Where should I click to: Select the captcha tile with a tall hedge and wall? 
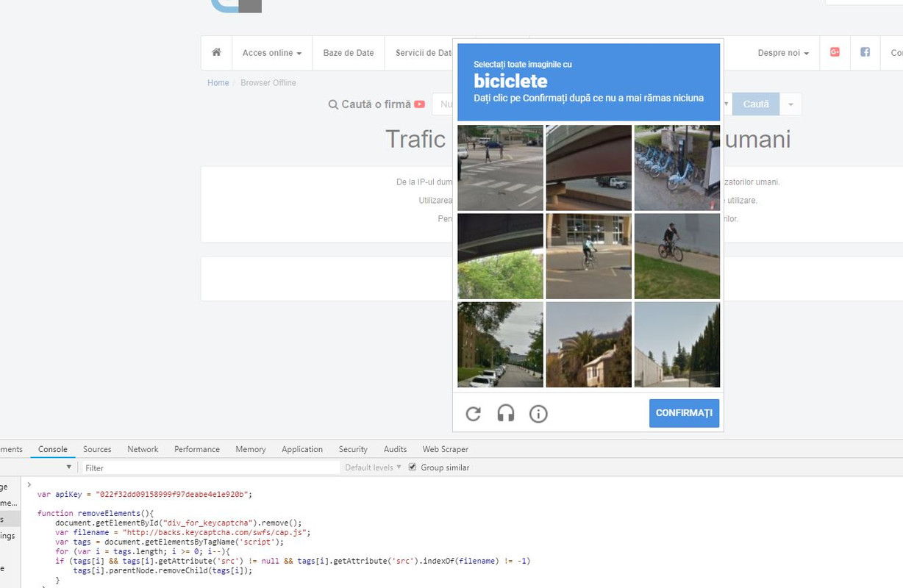pos(677,344)
